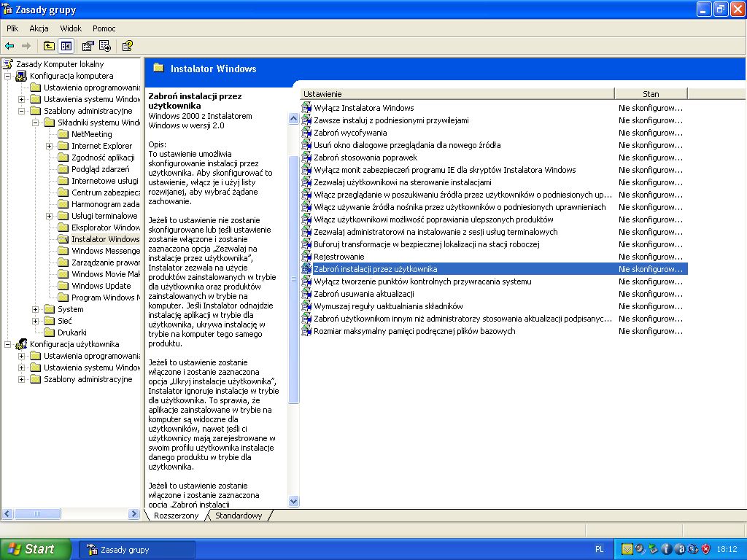Screen dimensions: 747x560
Task: Click the envelope tray icon
Action: tap(627, 549)
